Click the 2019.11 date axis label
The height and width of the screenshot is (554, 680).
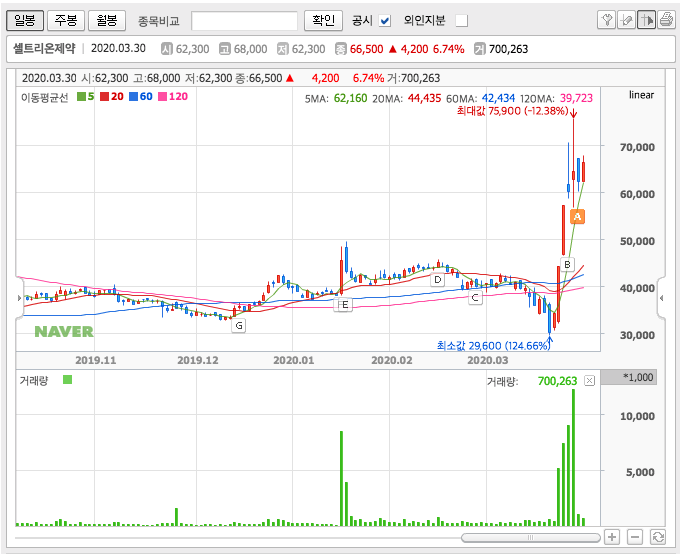click(96, 360)
